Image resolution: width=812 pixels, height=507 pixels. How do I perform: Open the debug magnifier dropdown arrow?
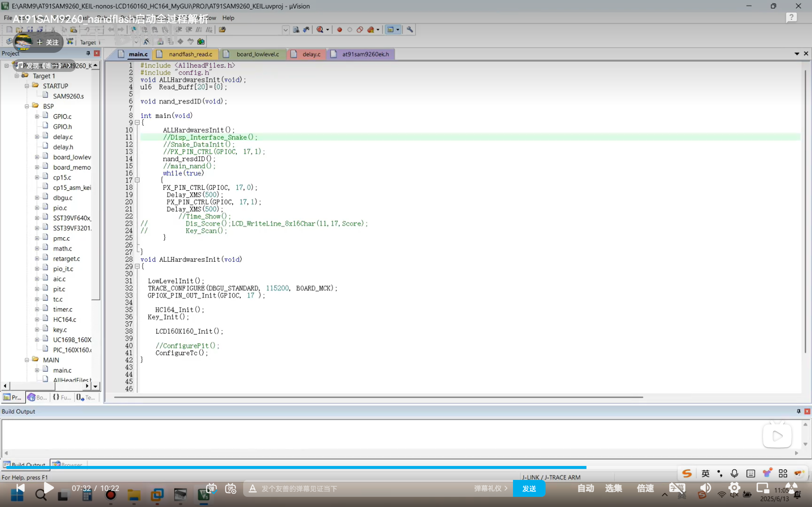coord(327,30)
